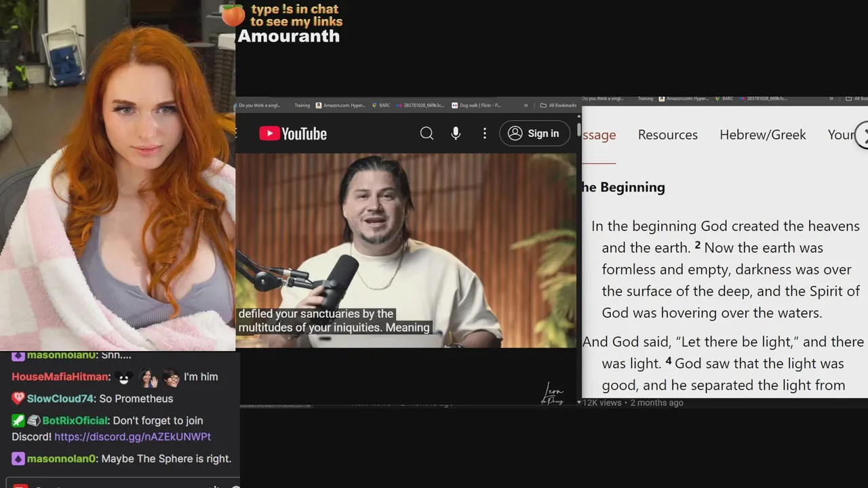Click the 'So Prometheus' chat message
The width and height of the screenshot is (868, 488).
pos(136,399)
